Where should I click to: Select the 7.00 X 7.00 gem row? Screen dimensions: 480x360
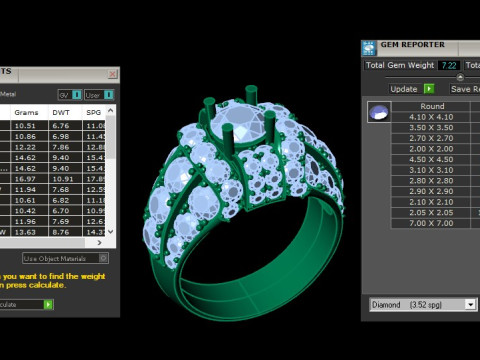click(x=431, y=223)
